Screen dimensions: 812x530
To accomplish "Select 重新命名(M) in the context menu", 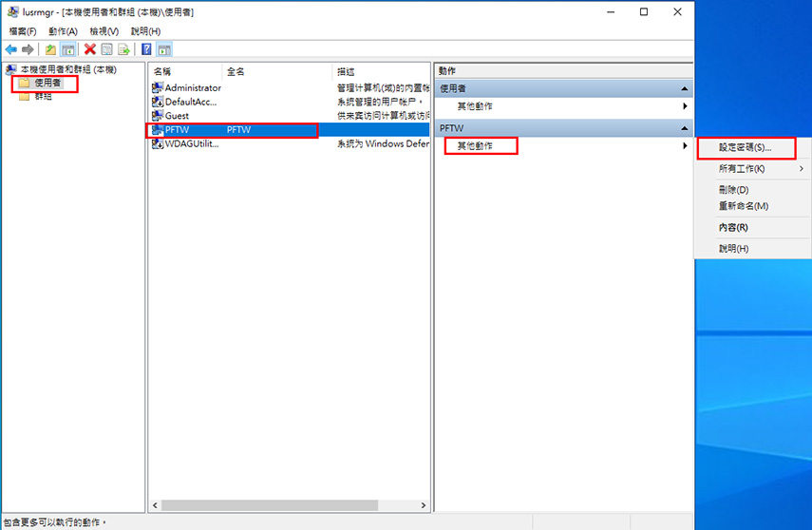I will tap(743, 206).
